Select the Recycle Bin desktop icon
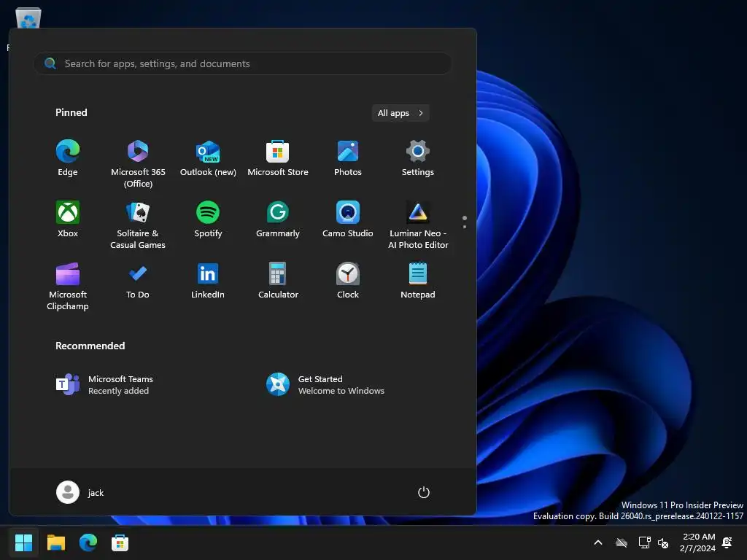Image resolution: width=747 pixels, height=560 pixels. pyautogui.click(x=28, y=18)
